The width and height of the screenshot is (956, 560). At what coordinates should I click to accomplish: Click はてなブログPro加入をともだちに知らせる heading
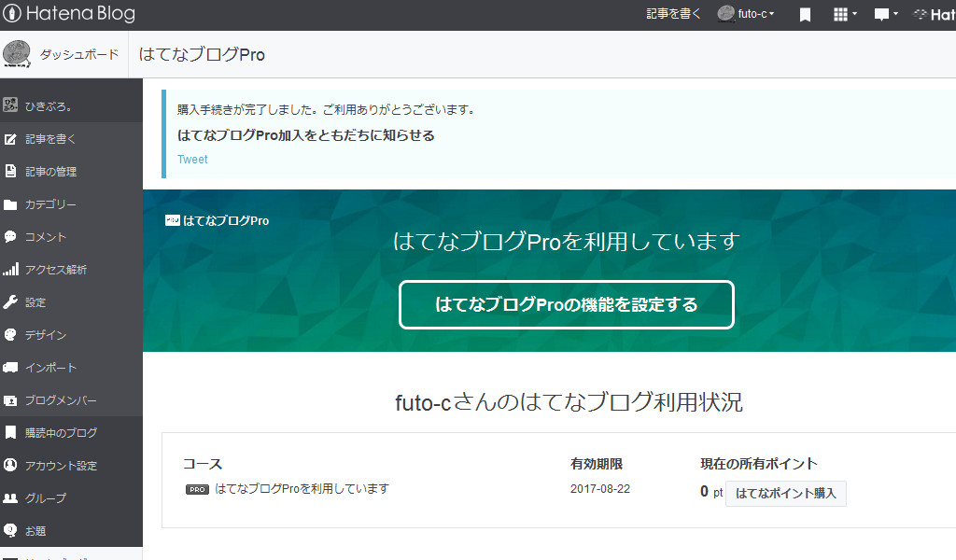pyautogui.click(x=305, y=135)
